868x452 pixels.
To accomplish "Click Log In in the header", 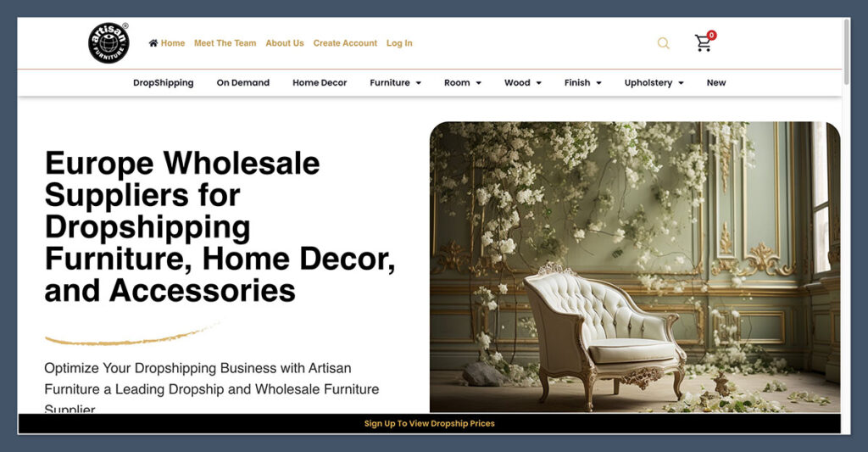I will click(x=399, y=43).
